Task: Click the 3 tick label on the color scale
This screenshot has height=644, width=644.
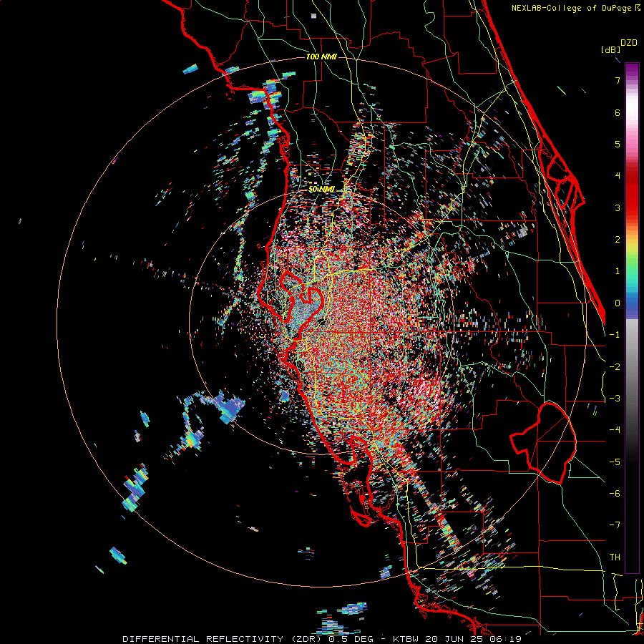Action: pos(617,208)
